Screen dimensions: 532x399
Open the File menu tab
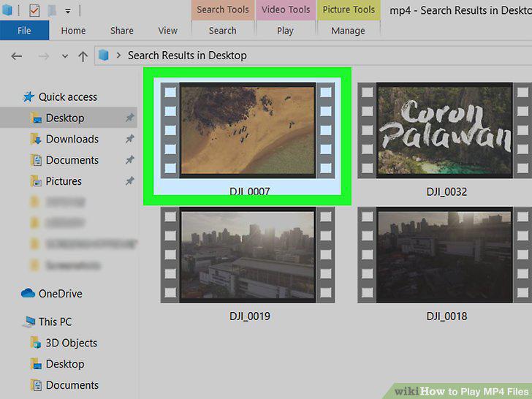24,30
